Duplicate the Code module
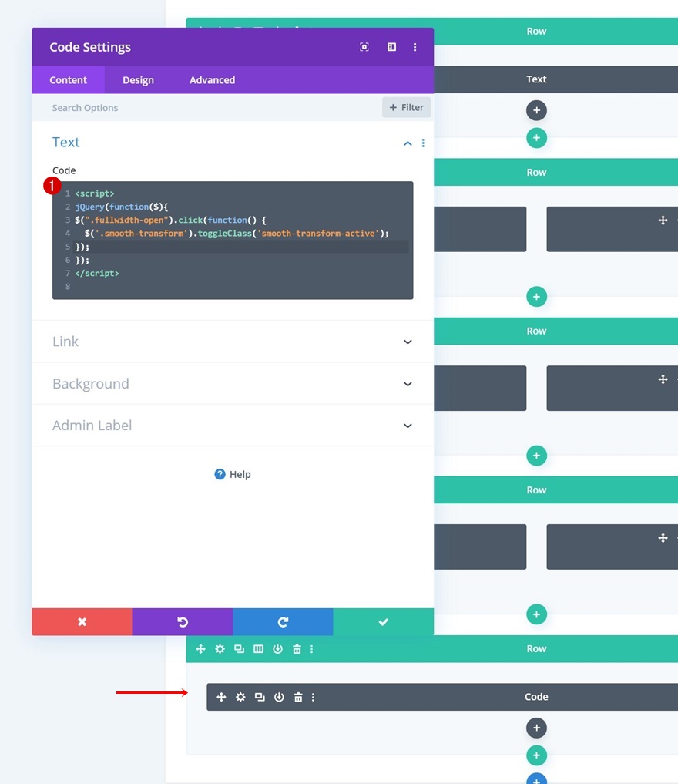 click(260, 697)
